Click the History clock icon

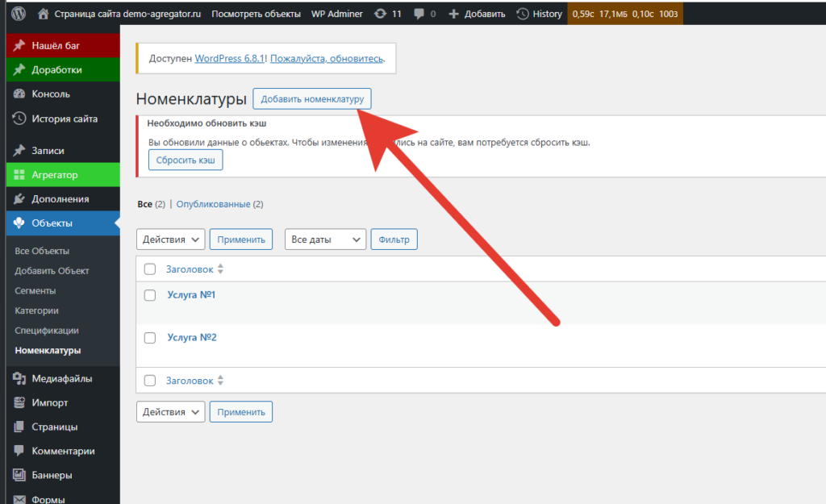click(x=524, y=14)
